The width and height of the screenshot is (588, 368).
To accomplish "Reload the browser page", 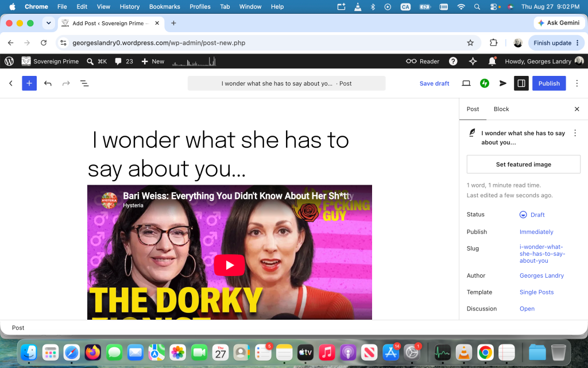I will point(44,43).
